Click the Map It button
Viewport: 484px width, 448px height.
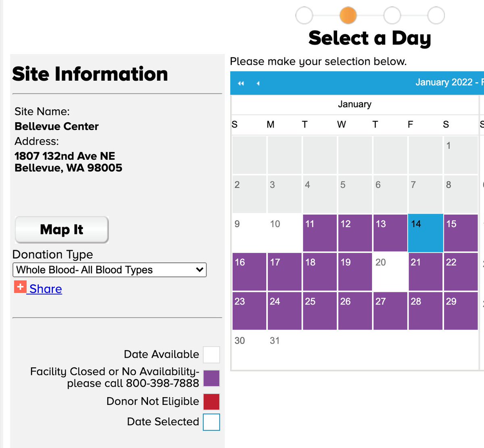pyautogui.click(x=62, y=230)
